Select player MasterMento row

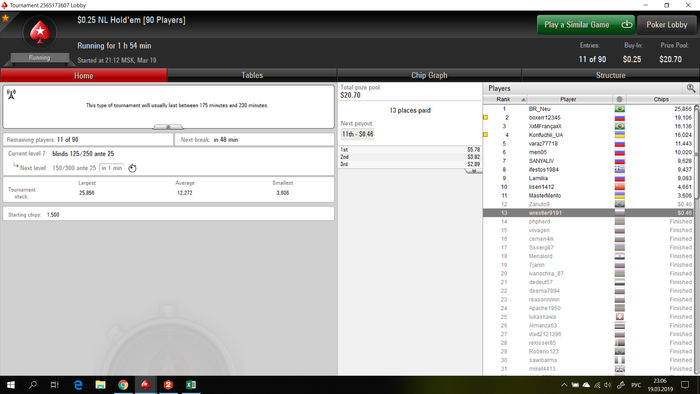pos(588,195)
